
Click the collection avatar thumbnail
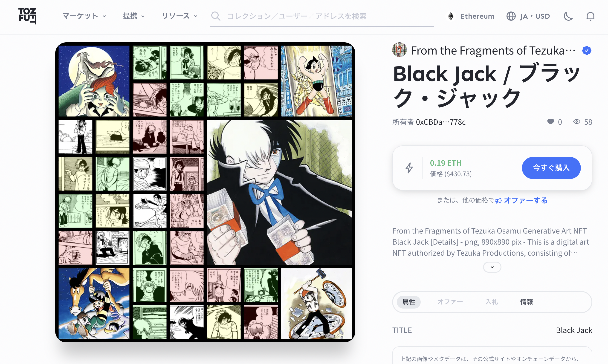tap(399, 50)
